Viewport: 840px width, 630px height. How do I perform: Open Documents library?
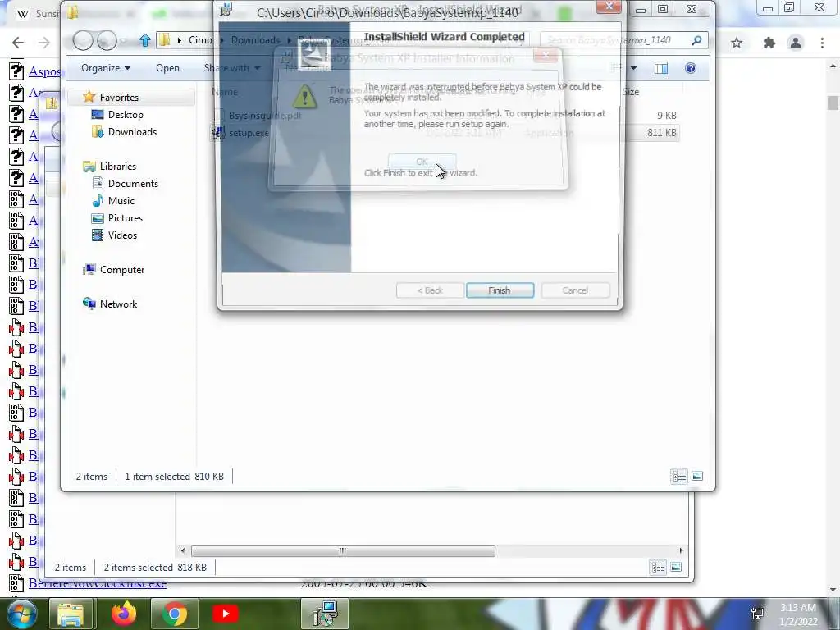coord(133,183)
